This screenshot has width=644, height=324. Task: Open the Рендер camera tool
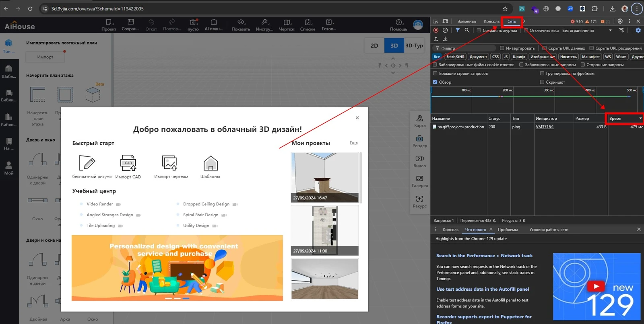point(419,139)
